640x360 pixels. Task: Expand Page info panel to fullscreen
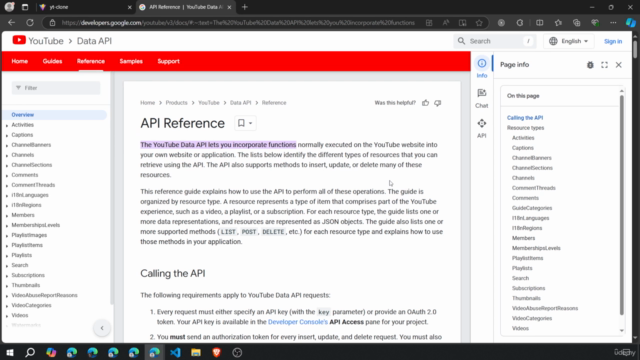pos(604,65)
